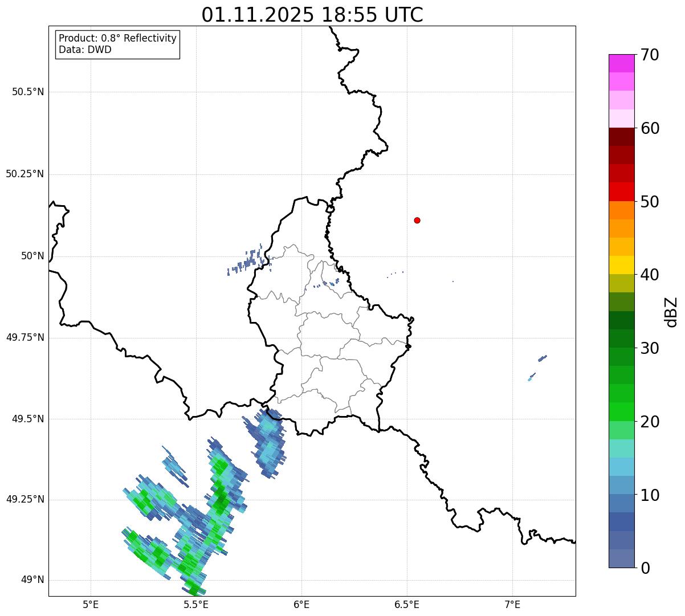685x616 pixels.
Task: Click the "6°E" longitude label
Action: [301, 604]
